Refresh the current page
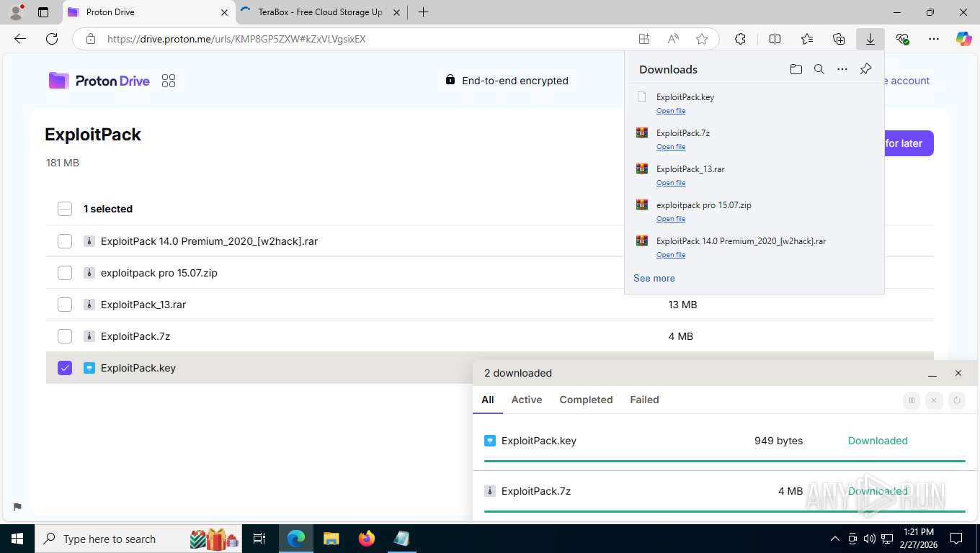The image size is (980, 553). click(52, 39)
